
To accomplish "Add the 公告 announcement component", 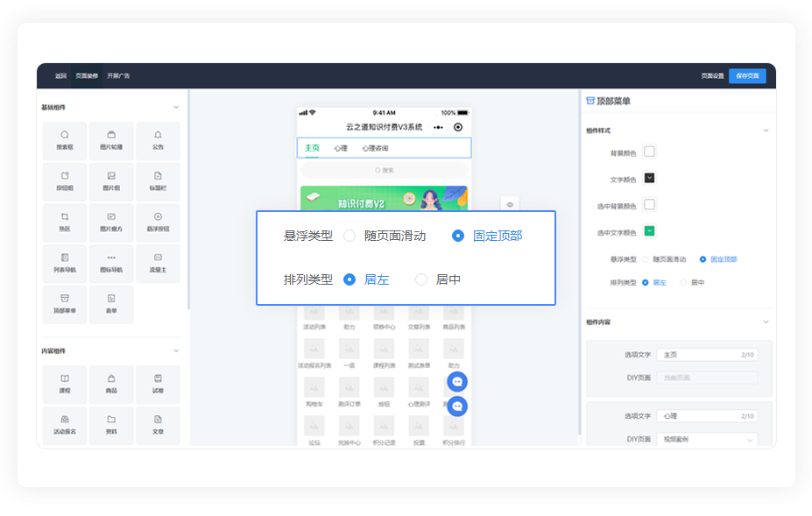I will click(158, 141).
